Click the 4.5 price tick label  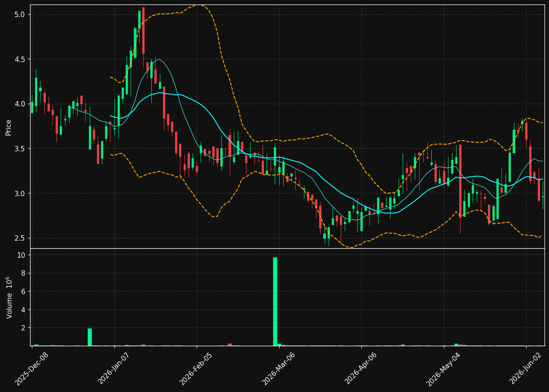point(21,59)
